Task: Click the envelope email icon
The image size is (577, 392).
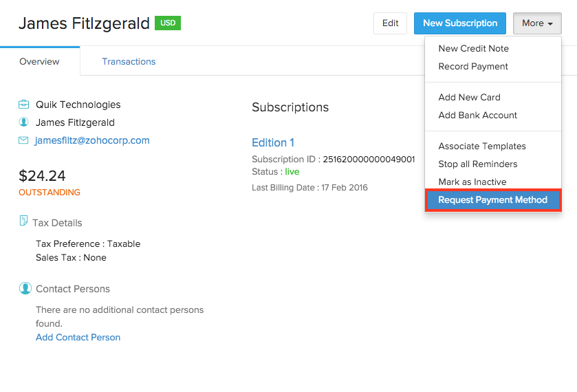Action: click(x=24, y=140)
